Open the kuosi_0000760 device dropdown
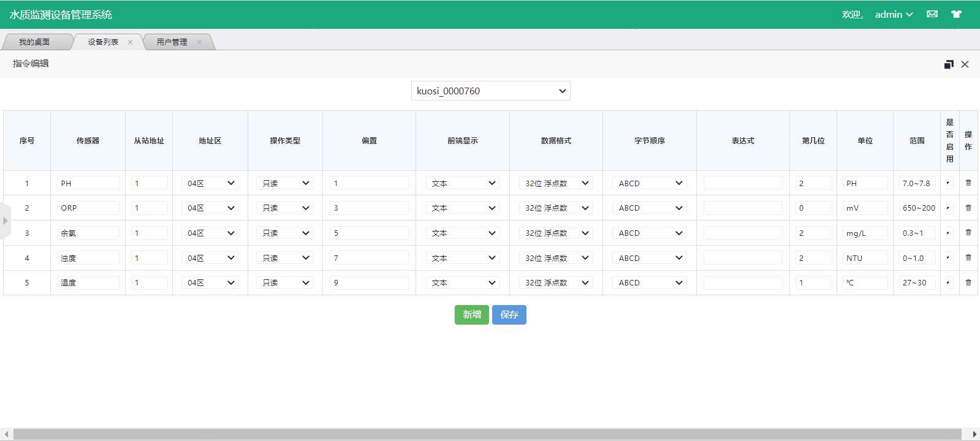Image resolution: width=980 pixels, height=441 pixels. (490, 91)
